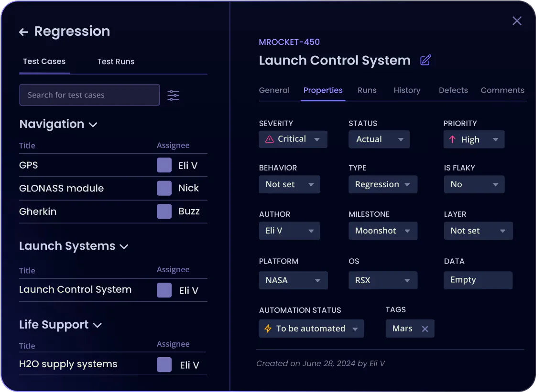Open the GLONASS module test case
This screenshot has height=392, width=544.
61,188
